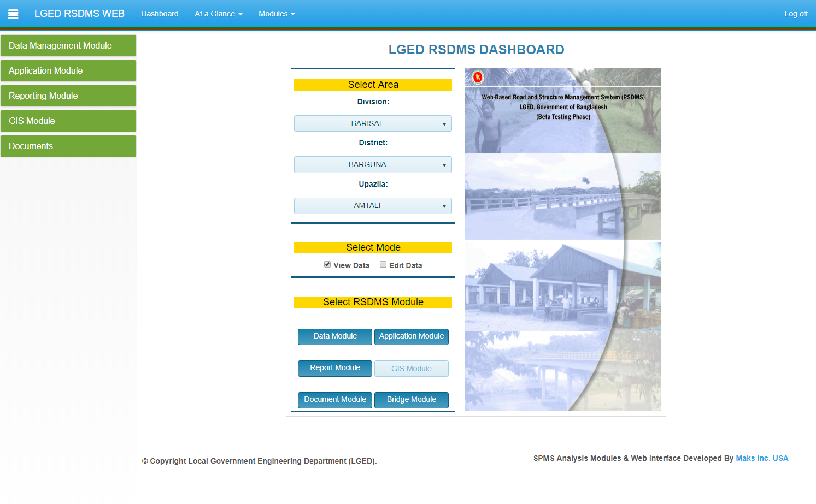
Task: Open the District dropdown showing BARGUNA
Action: pyautogui.click(x=373, y=164)
